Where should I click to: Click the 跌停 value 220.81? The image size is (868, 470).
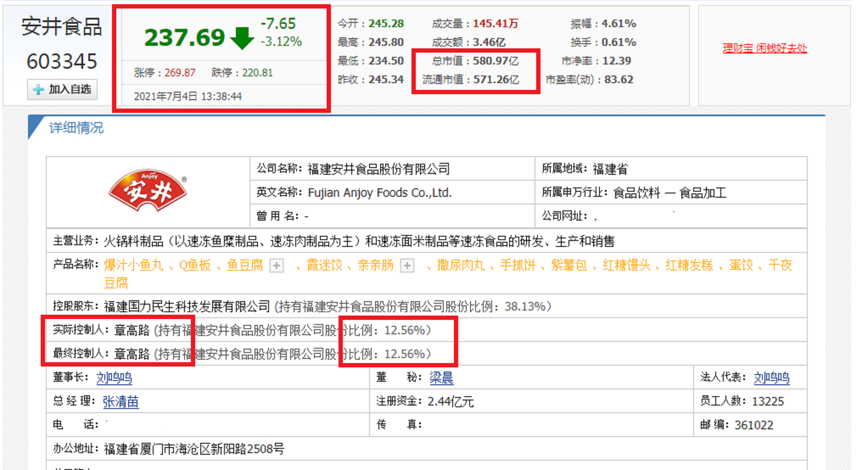point(258,73)
